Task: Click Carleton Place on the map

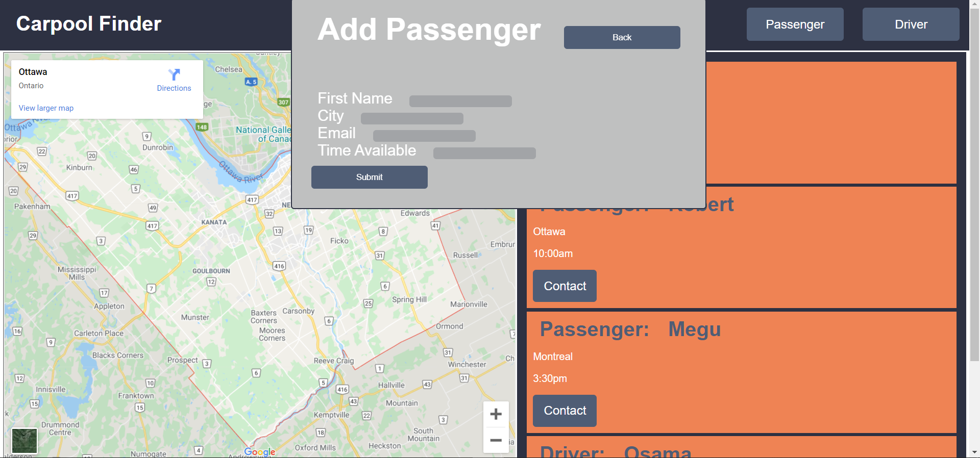Action: click(x=99, y=333)
